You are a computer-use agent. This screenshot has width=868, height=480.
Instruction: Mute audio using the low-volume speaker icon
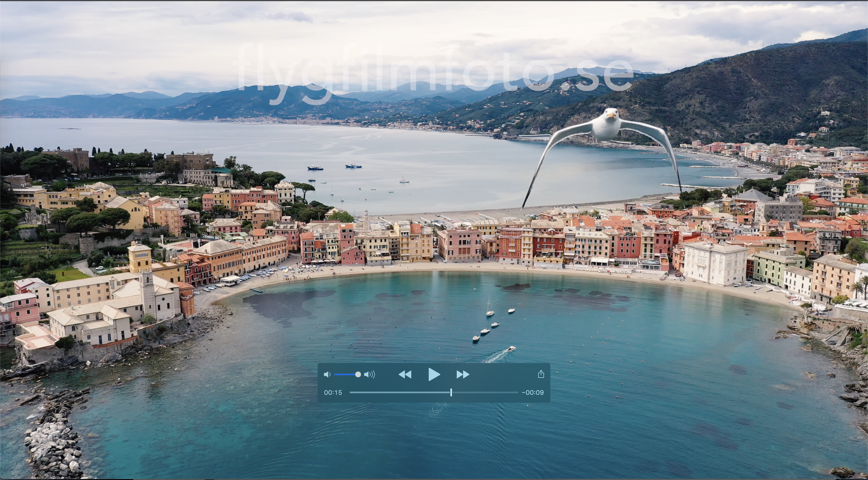[x=327, y=374]
